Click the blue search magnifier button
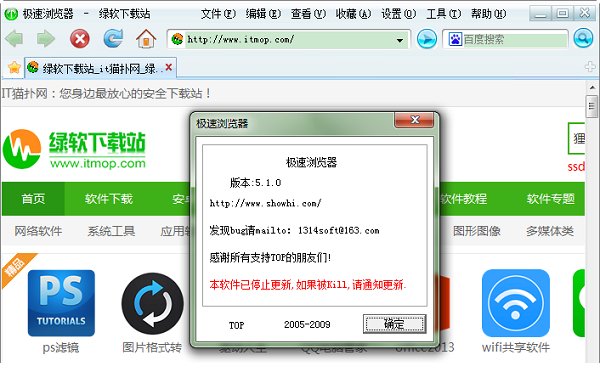This screenshot has height=377, width=600. 583,39
